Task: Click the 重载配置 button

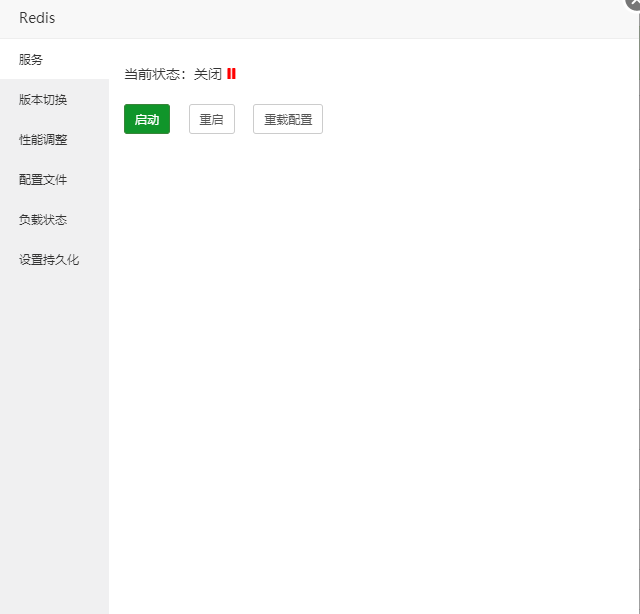Action: pos(288,119)
